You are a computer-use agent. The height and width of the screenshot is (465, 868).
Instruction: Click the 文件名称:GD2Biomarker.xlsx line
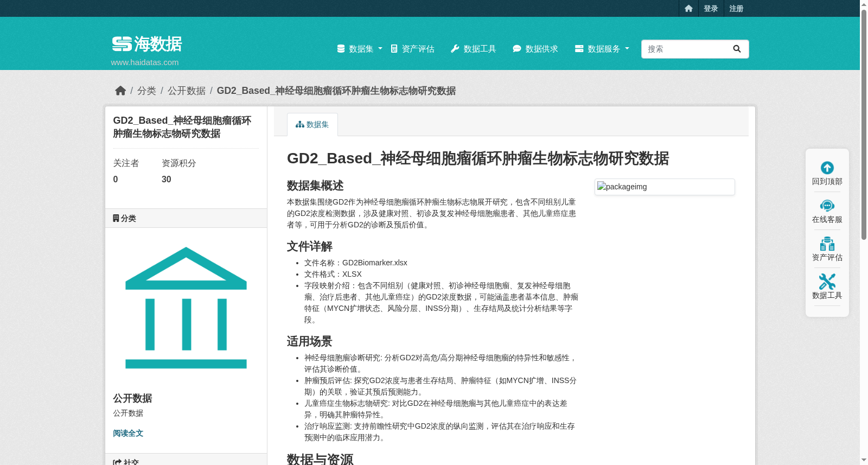[x=356, y=263]
